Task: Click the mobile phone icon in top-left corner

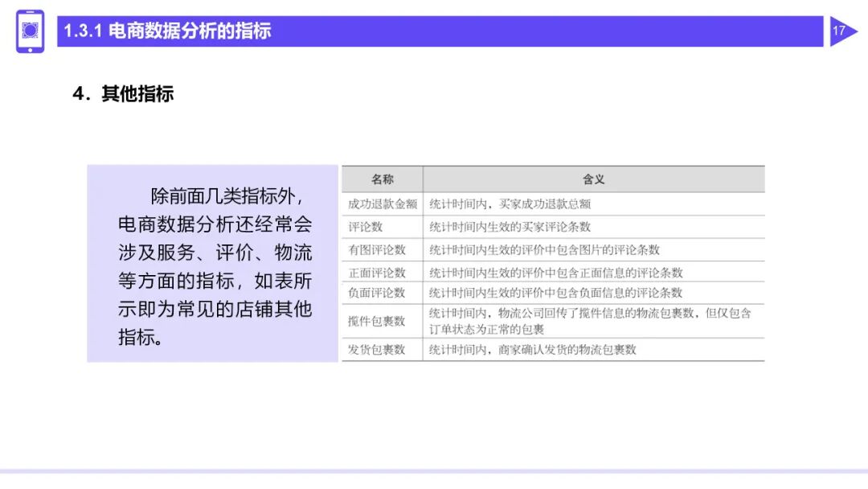Action: 31,31
